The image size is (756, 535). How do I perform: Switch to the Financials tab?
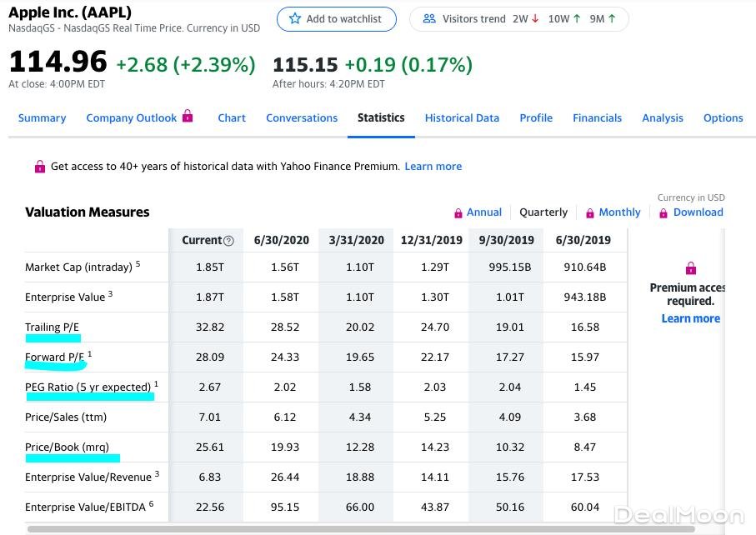597,117
